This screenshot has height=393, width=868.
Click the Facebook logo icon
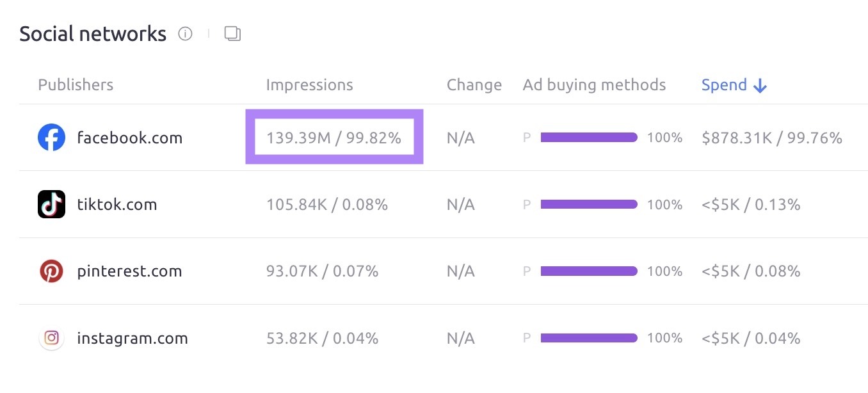52,137
